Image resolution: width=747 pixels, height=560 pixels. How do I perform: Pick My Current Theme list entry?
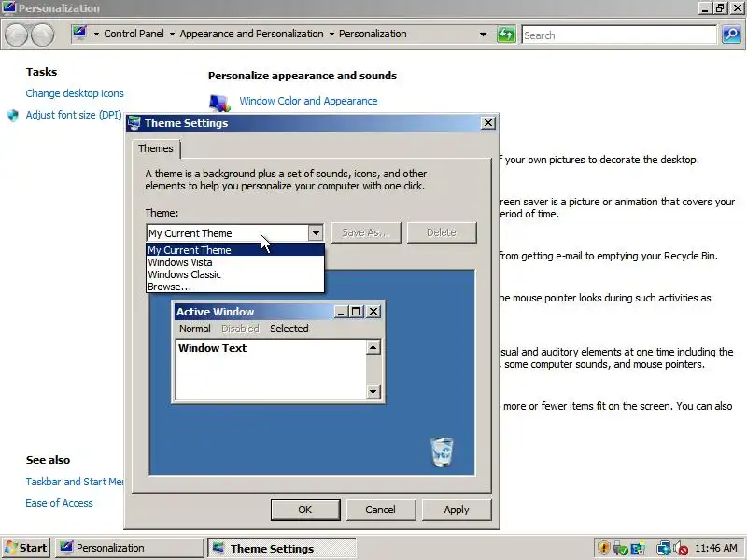[235, 250]
